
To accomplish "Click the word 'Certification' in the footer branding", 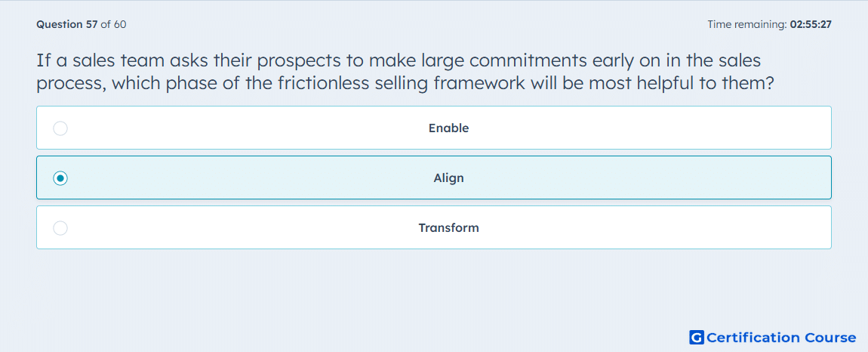I will coord(753,338).
